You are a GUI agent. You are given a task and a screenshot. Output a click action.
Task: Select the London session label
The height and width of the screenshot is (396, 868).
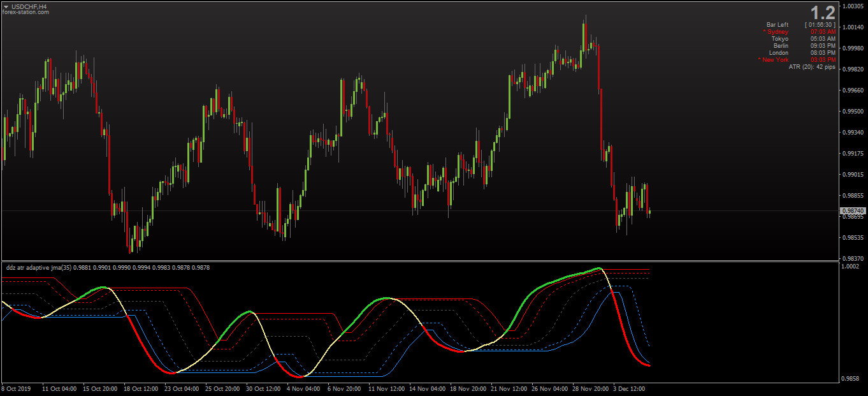[x=779, y=53]
